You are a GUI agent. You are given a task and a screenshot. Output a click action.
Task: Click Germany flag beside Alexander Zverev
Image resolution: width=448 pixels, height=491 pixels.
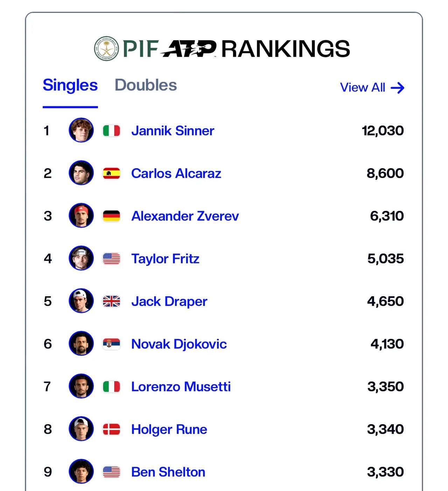click(x=112, y=216)
